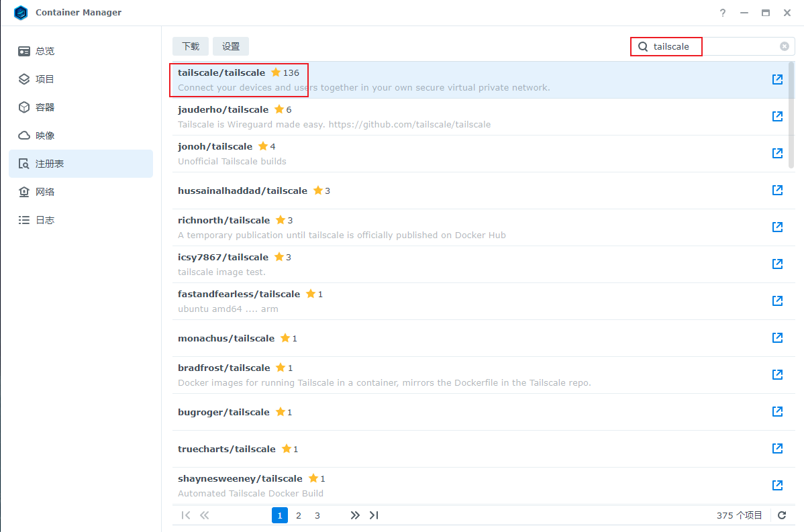Select the monachus/tailscale row

(483, 338)
